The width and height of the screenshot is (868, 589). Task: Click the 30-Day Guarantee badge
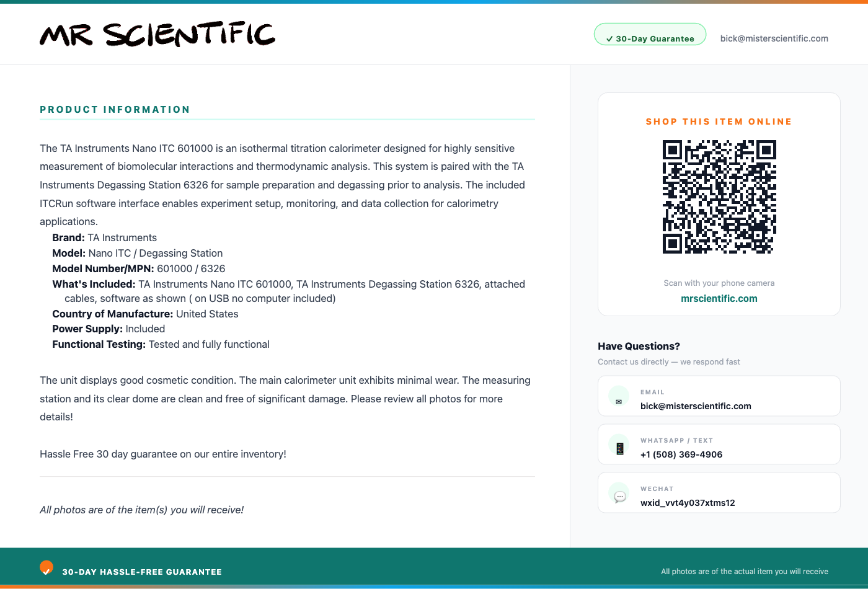[650, 35]
